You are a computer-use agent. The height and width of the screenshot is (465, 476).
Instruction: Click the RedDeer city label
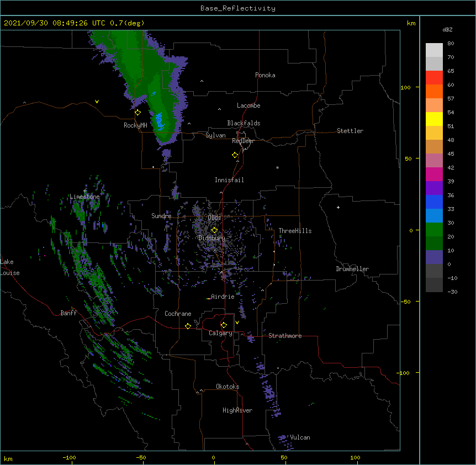point(243,141)
